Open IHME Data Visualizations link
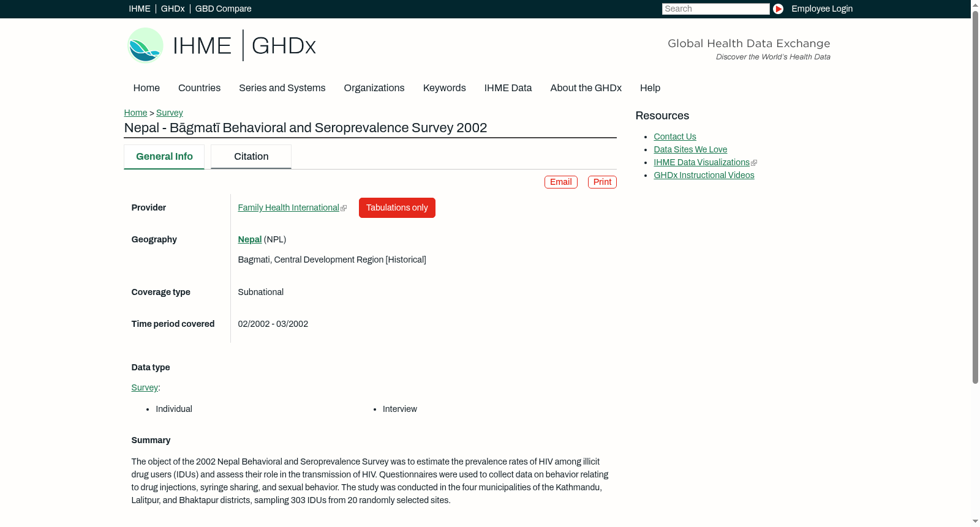 tap(701, 163)
